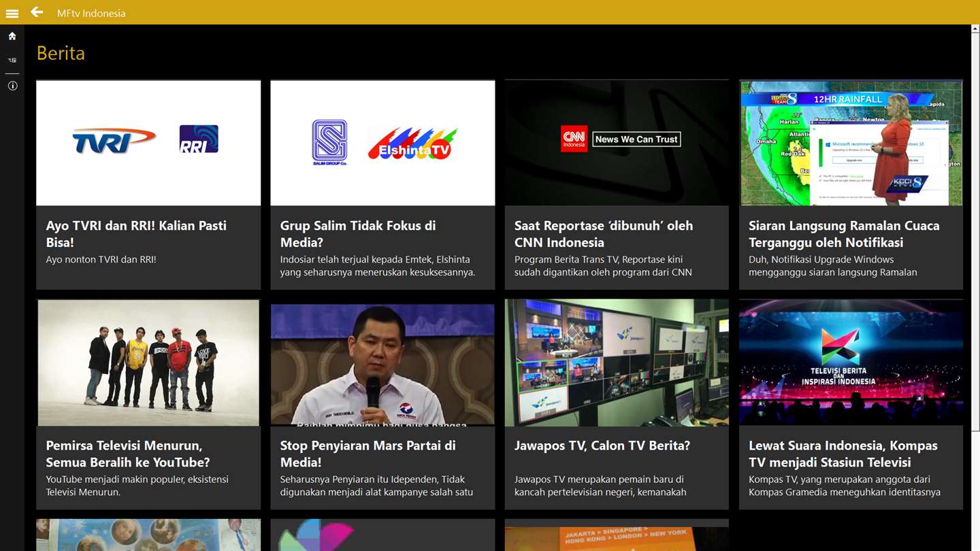Viewport: 980px width, 551px height.
Task: Open 'Pemirsa Televisi Menurun' headline
Action: (x=128, y=454)
